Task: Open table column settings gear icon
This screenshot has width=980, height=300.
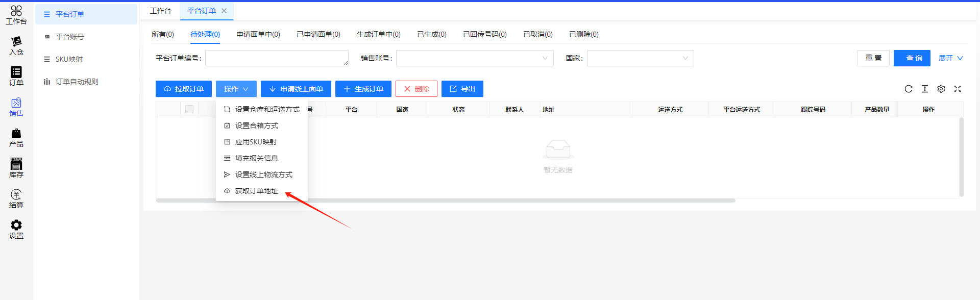Action: [x=941, y=89]
